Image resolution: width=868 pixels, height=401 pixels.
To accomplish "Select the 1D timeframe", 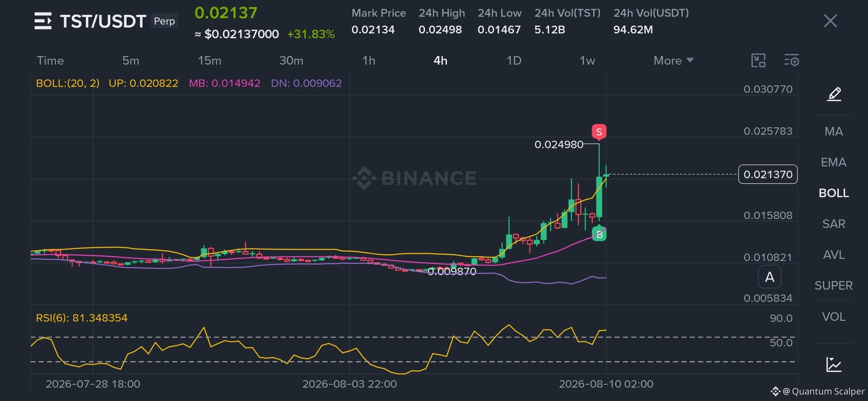I will [514, 61].
